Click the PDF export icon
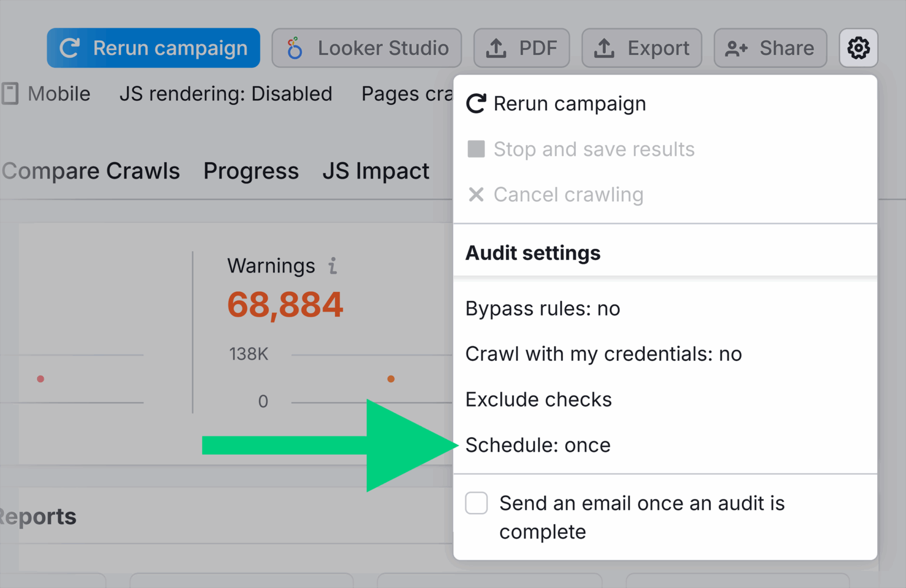Image resolution: width=906 pixels, height=588 pixels. click(x=497, y=48)
